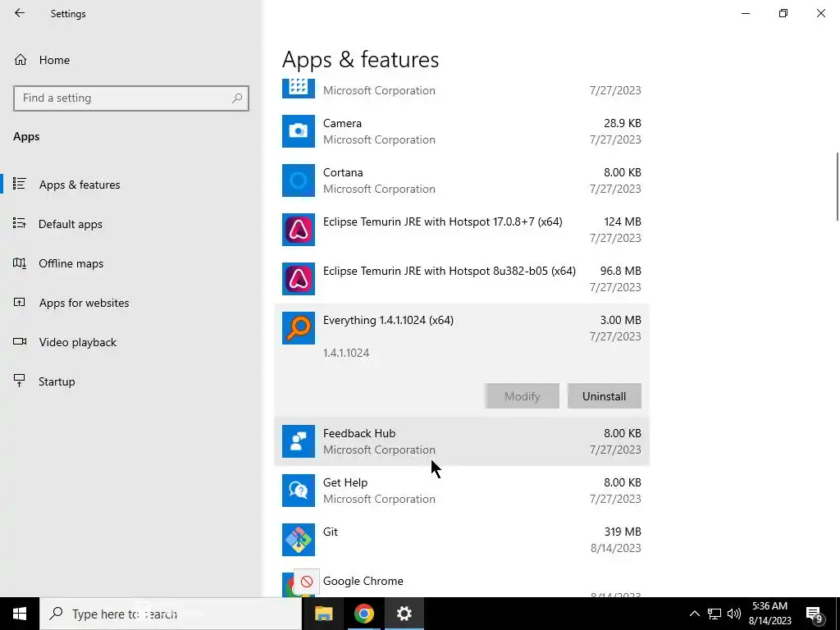
Task: Open File Explorer from the taskbar
Action: (x=323, y=614)
